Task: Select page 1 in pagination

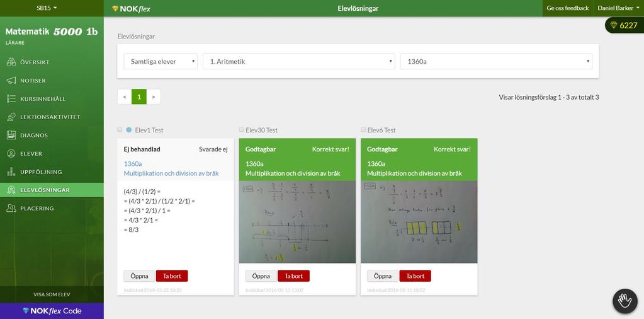Action: (x=139, y=97)
